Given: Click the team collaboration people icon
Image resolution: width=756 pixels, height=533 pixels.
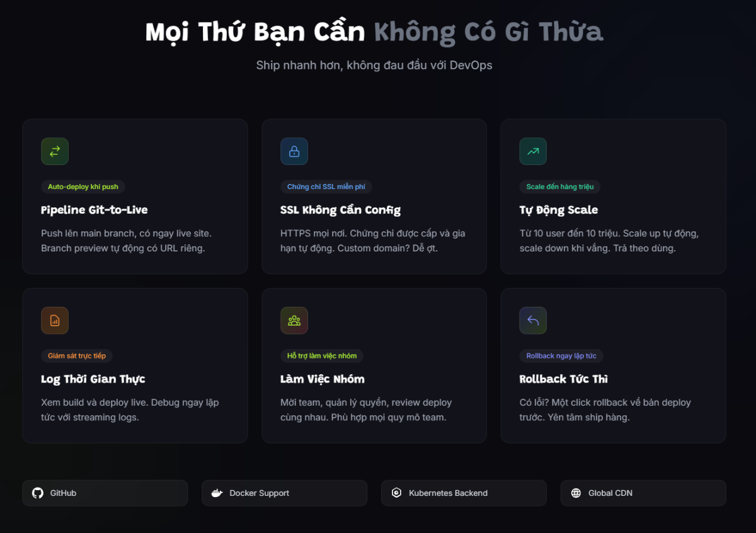Looking at the screenshot, I should pyautogui.click(x=294, y=321).
